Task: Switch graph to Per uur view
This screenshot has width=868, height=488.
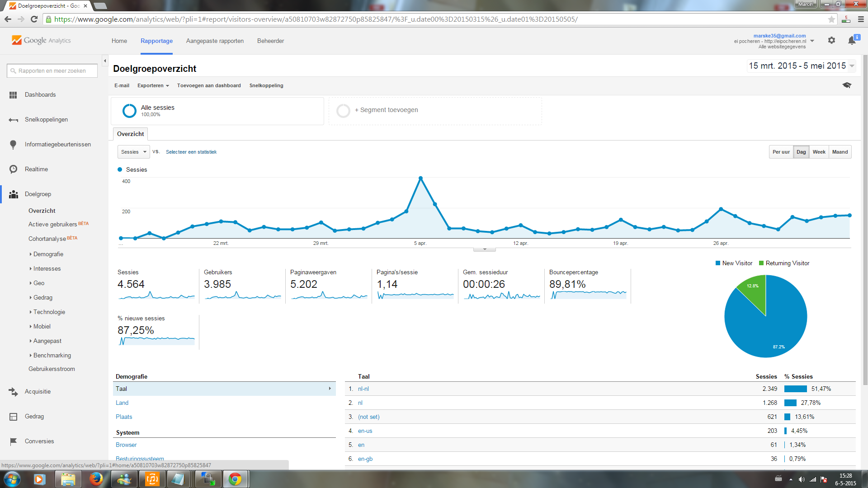Action: coord(781,152)
